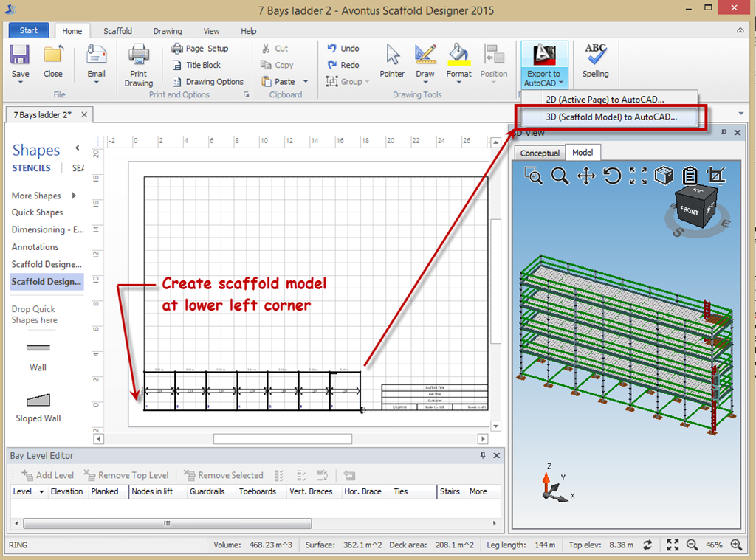The width and height of the screenshot is (756, 560).
Task: Run the Spelling check
Action: [596, 61]
